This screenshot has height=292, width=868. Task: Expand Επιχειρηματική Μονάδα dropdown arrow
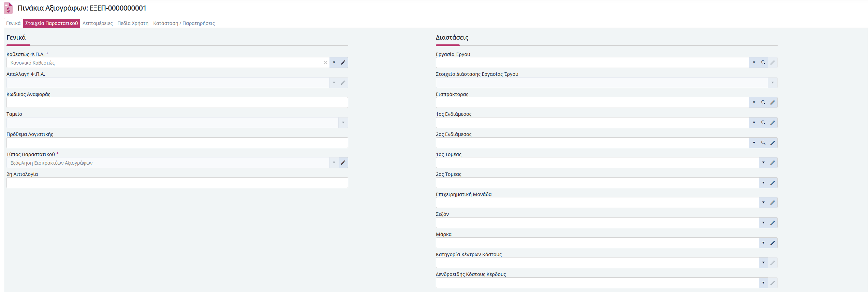[x=763, y=203]
